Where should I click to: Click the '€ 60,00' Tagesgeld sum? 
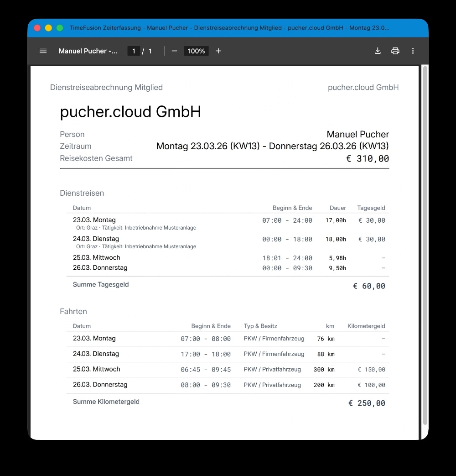click(369, 286)
